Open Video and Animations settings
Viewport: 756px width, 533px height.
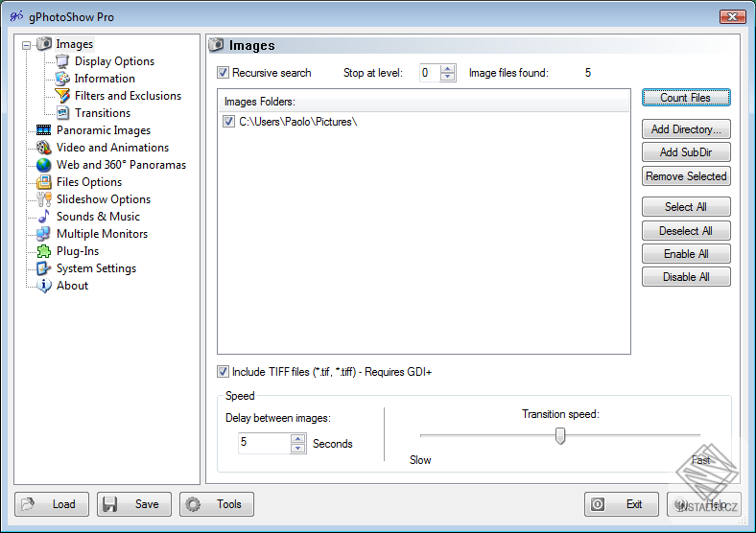tap(112, 148)
